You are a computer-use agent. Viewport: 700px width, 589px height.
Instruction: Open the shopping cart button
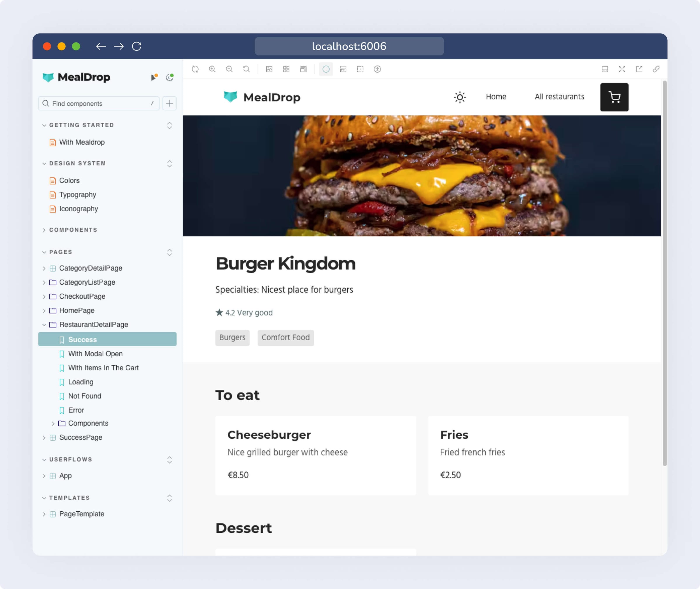click(614, 97)
